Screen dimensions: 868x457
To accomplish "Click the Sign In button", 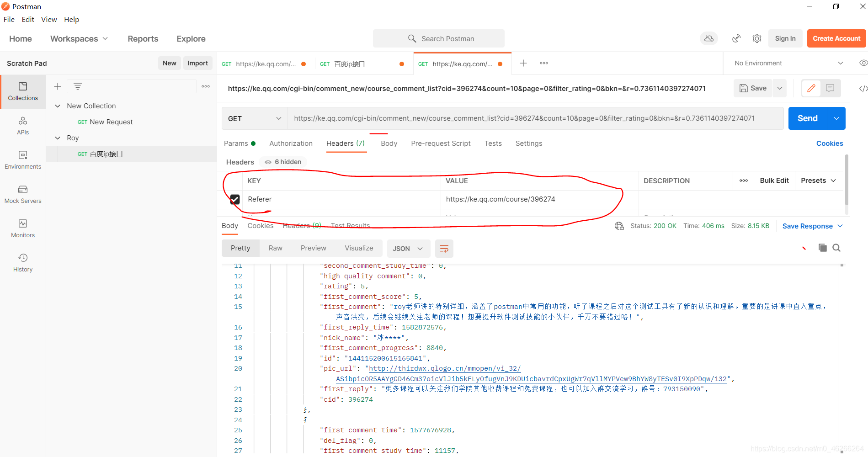I will [x=785, y=38].
